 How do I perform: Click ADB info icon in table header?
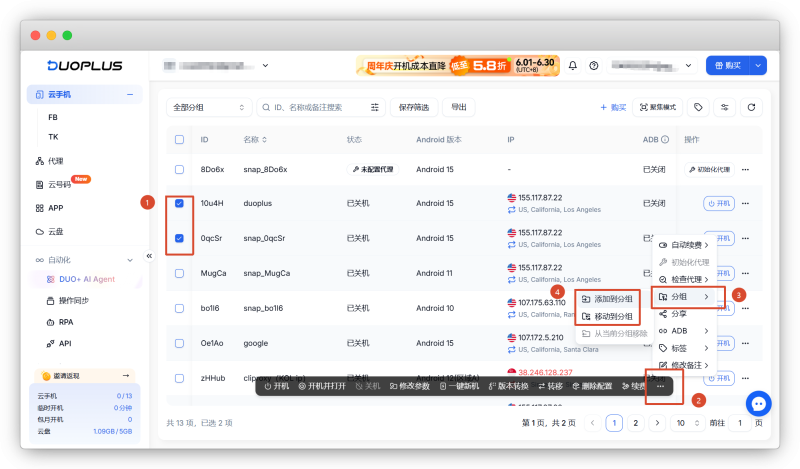[x=665, y=139]
